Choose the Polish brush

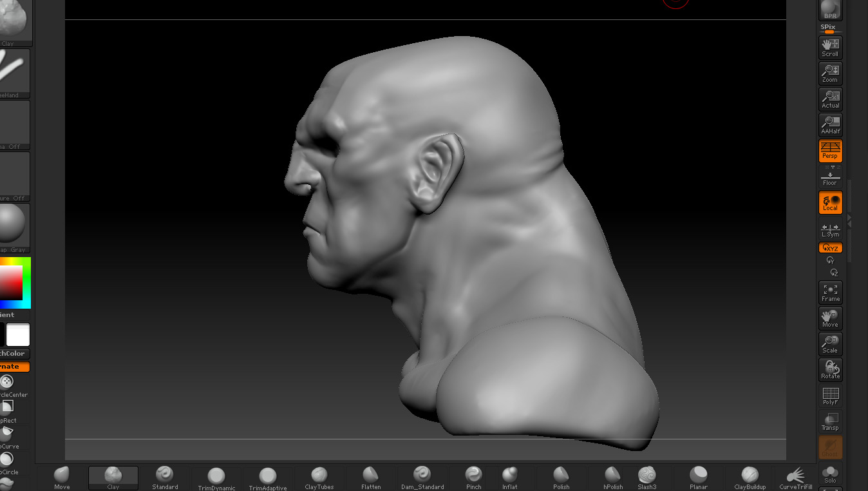(x=561, y=478)
